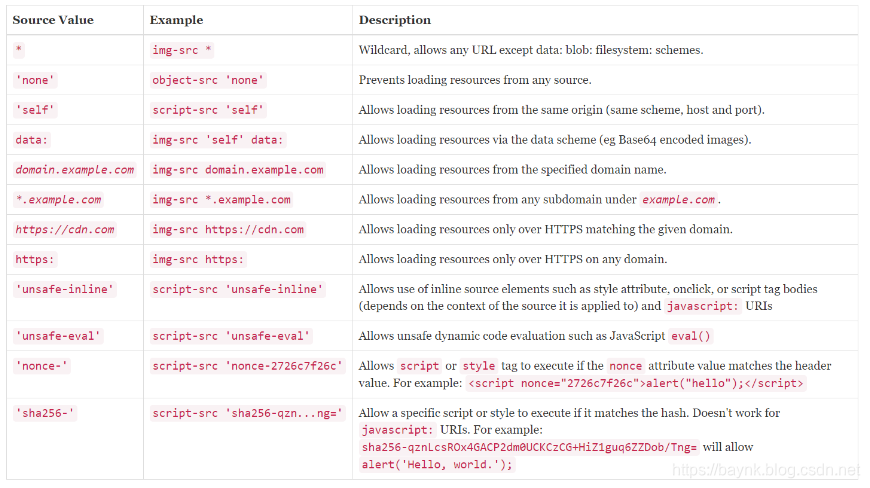Click 'example.com' code in the subdomain description
This screenshot has width=870, height=488.
coord(679,200)
